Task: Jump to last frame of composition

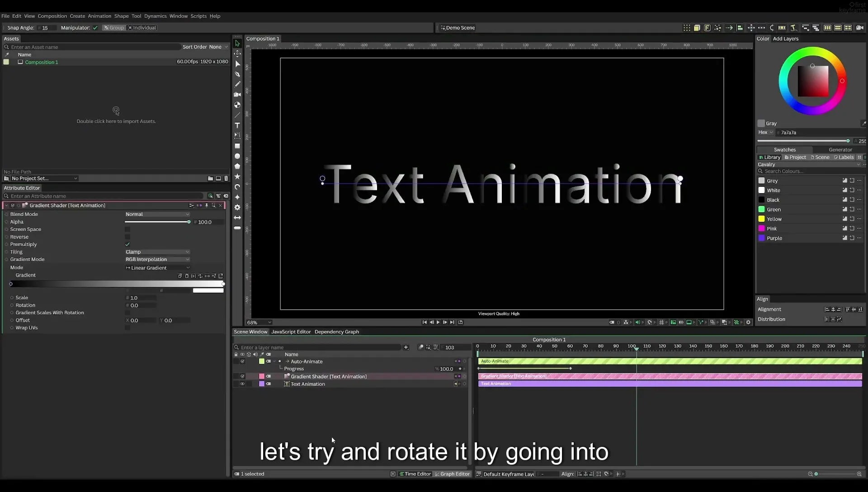Action: pos(452,322)
